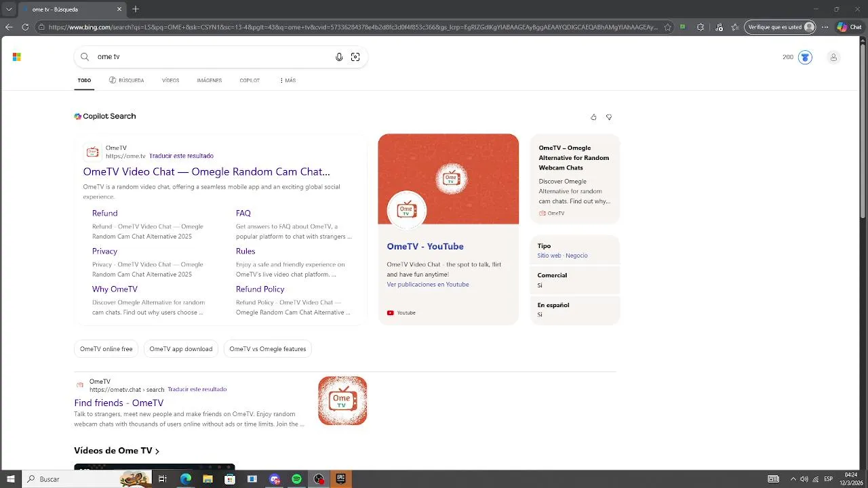The width and height of the screenshot is (868, 488).
Task: Click Sitio web type link
Action: tap(549, 256)
